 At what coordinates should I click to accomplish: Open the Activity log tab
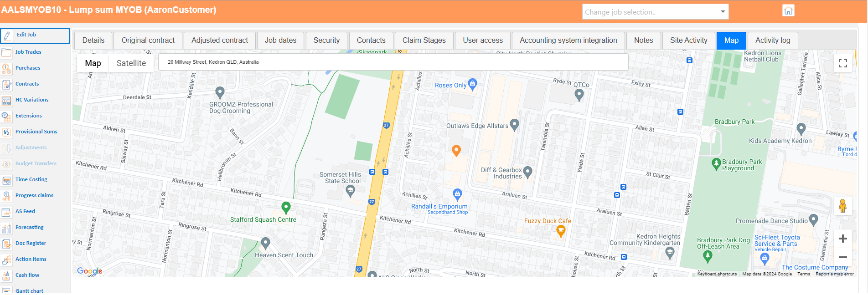click(x=773, y=41)
